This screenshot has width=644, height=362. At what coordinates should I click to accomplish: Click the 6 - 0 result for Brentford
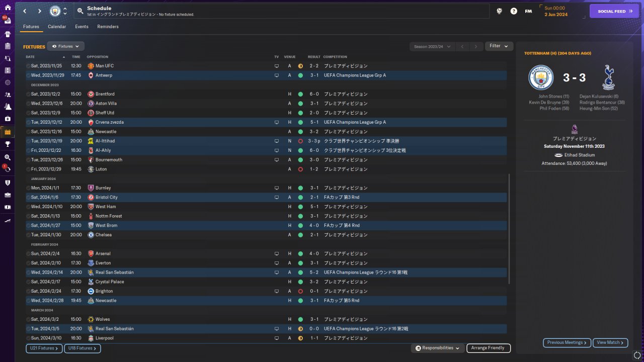click(x=314, y=94)
